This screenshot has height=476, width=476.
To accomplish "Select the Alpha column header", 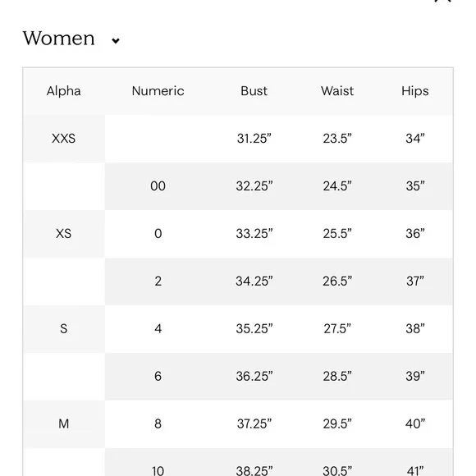I will (64, 91).
